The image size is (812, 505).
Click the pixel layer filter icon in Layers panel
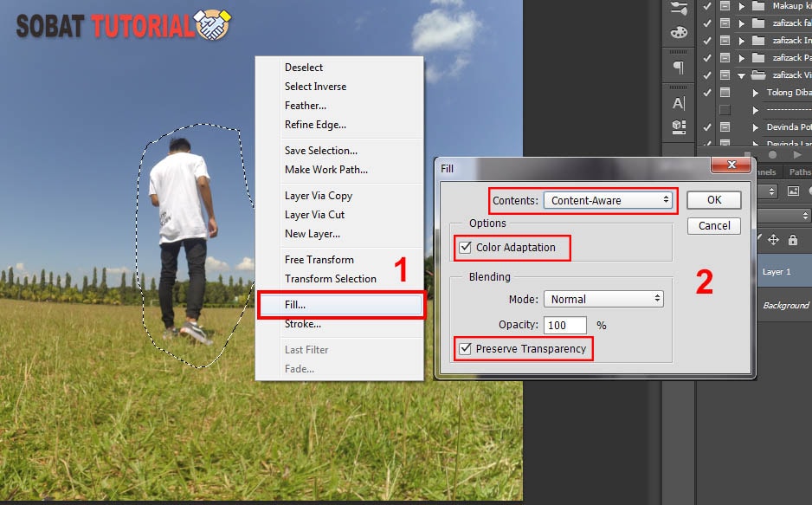click(793, 191)
